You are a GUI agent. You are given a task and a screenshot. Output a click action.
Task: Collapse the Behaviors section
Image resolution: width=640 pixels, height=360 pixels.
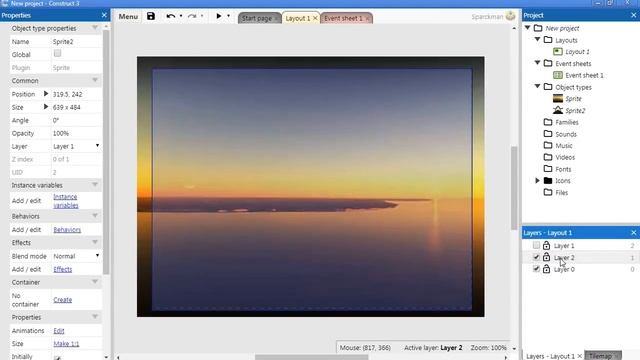pos(95,216)
